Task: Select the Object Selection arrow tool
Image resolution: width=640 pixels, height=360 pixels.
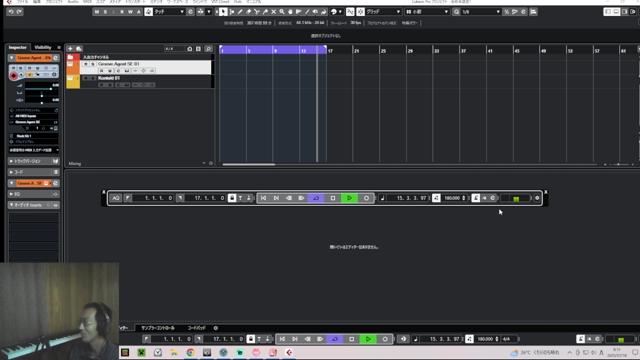Action: pos(223,12)
